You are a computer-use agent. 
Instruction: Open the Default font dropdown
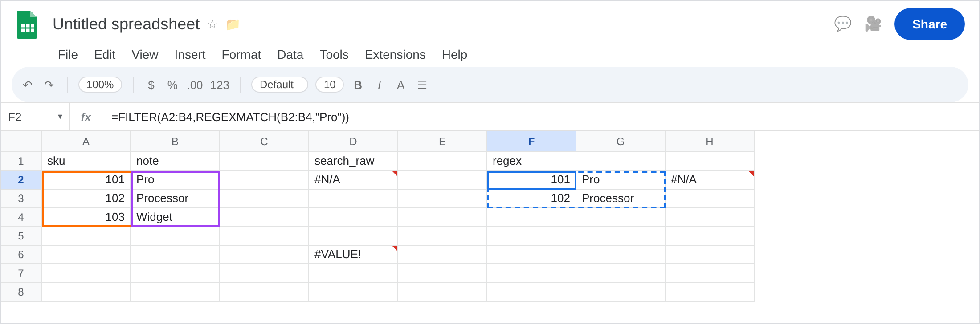[279, 85]
